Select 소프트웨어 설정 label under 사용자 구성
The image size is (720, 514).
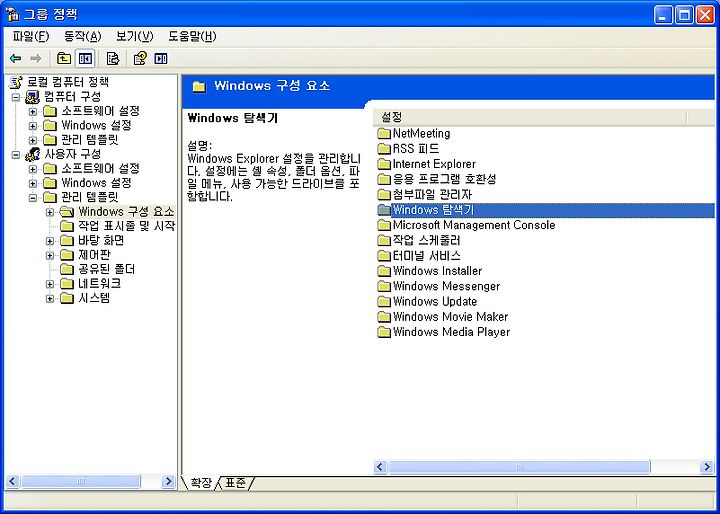[101, 169]
